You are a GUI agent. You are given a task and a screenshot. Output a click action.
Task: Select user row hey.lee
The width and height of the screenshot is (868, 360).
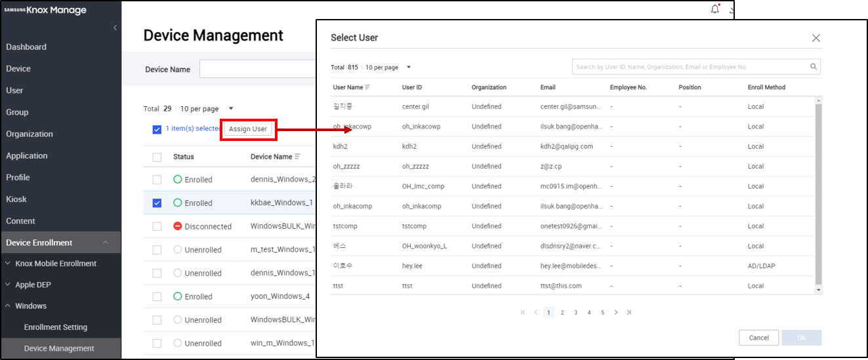[573, 266]
